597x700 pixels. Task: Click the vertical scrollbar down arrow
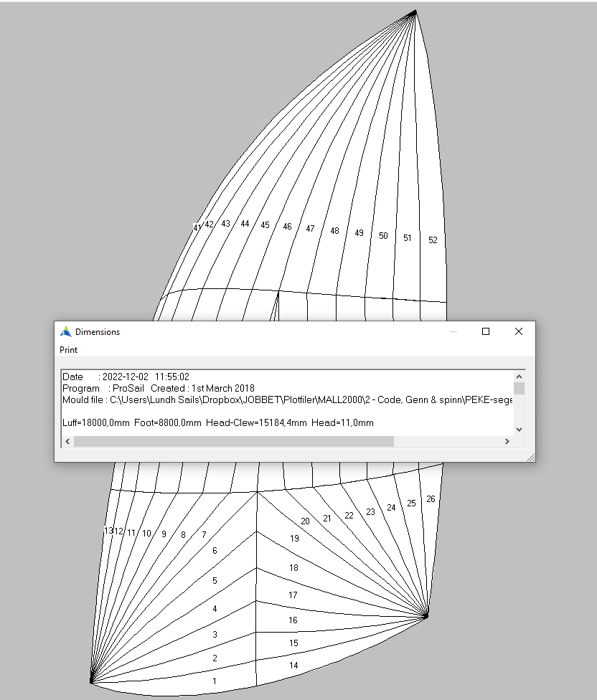click(519, 430)
